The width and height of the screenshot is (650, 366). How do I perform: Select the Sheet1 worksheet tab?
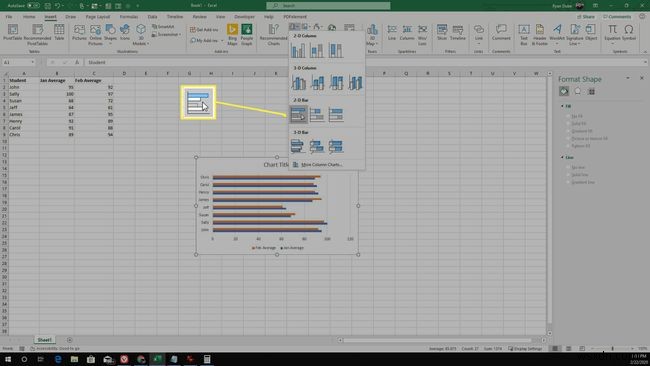[44, 340]
